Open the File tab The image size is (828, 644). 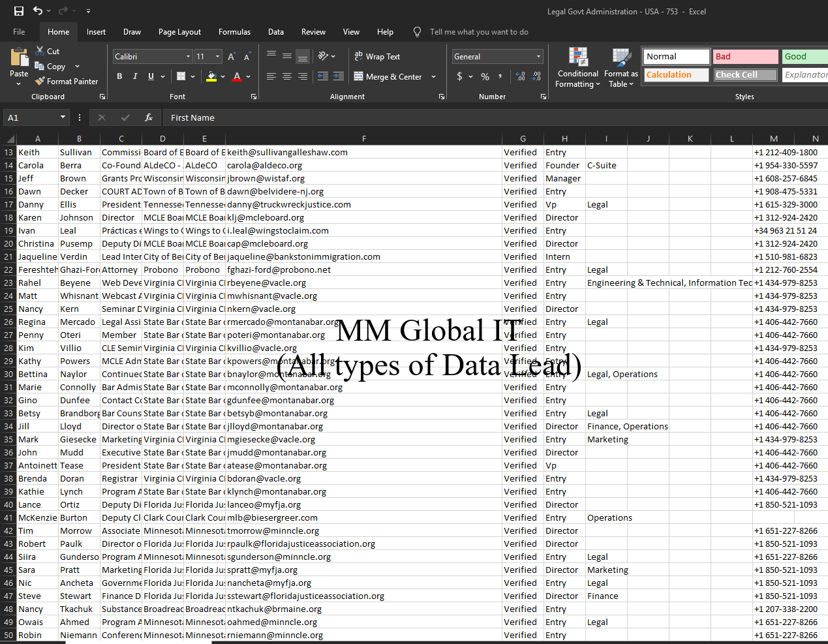pos(19,31)
